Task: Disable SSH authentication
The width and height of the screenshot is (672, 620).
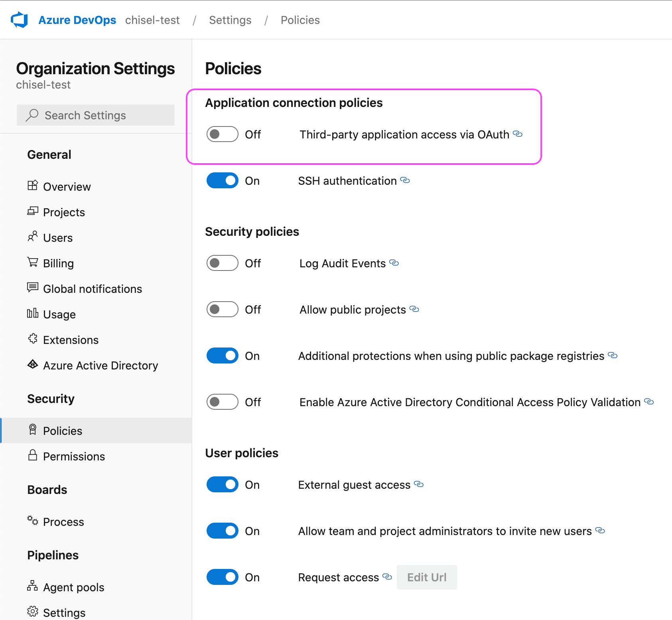Action: [x=222, y=180]
